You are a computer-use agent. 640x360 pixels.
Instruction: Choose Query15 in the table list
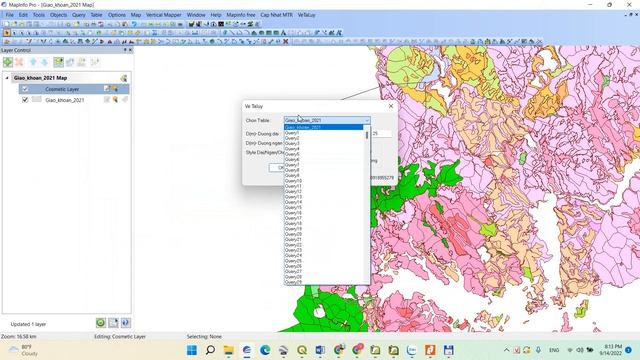click(324, 207)
